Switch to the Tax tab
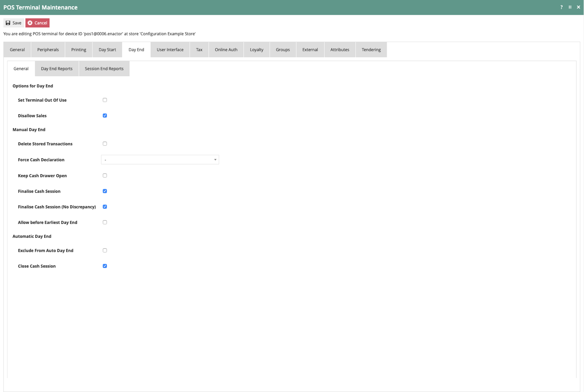 click(199, 50)
